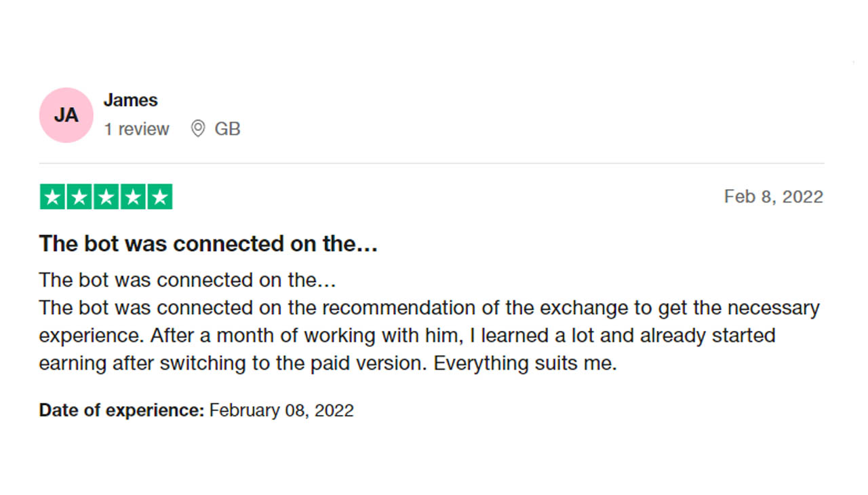This screenshot has height=495, width=868.
Task: Click the pink JA avatar circle
Action: [66, 115]
